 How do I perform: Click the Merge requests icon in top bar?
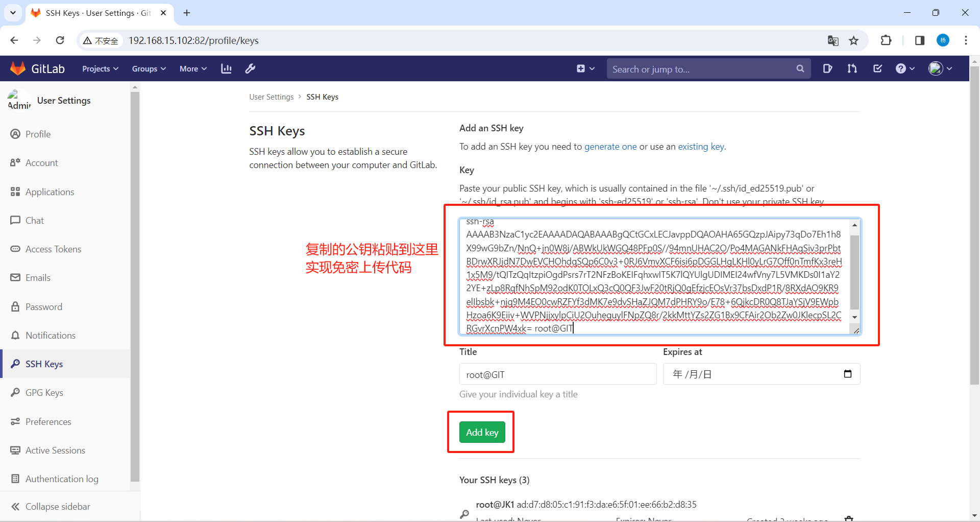pyautogui.click(x=852, y=68)
